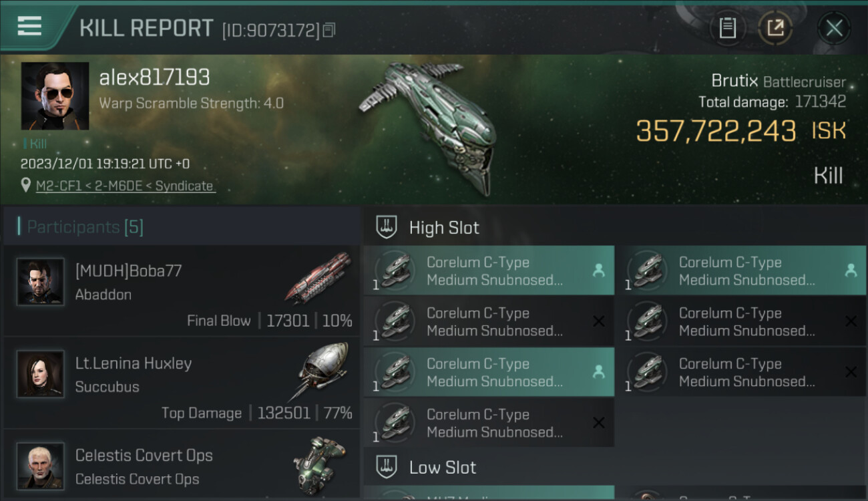868x501 pixels.
Task: Open the clipboard notes icon
Action: [x=727, y=27]
